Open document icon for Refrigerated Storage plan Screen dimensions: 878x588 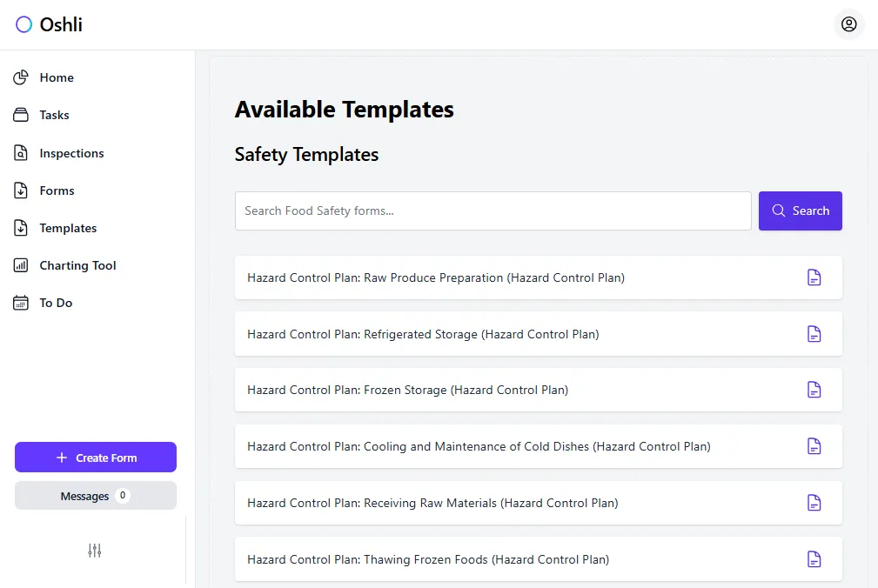[x=814, y=334]
